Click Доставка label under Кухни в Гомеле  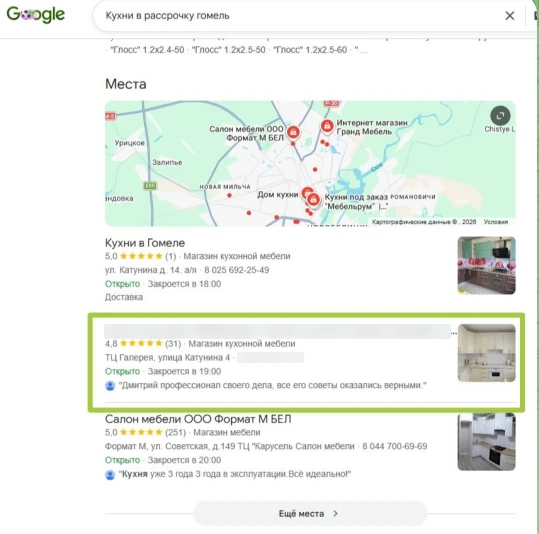(x=124, y=297)
